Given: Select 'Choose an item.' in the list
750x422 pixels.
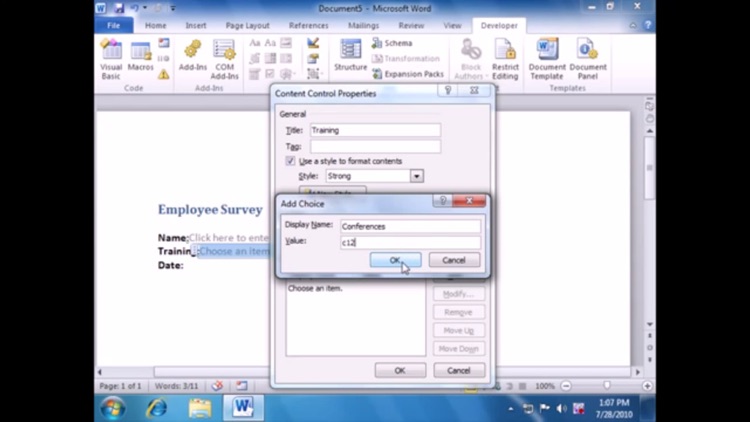Looking at the screenshot, I should click(x=315, y=288).
